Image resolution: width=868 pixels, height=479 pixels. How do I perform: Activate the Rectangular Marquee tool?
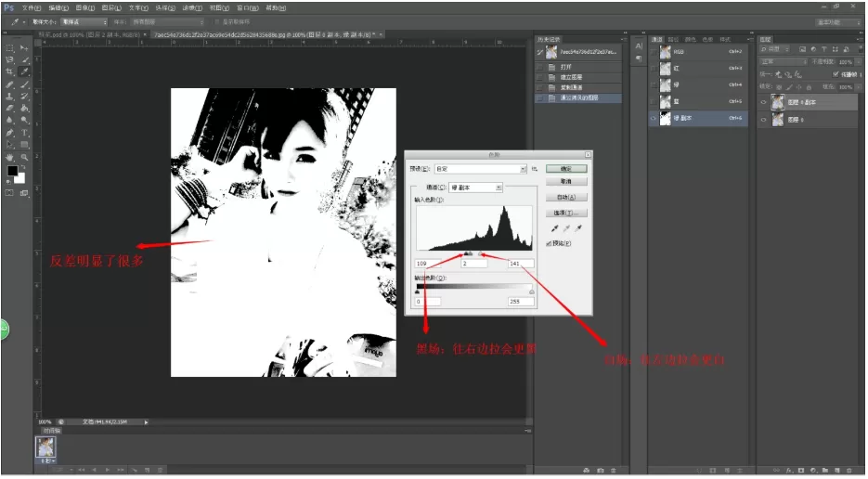click(9, 47)
